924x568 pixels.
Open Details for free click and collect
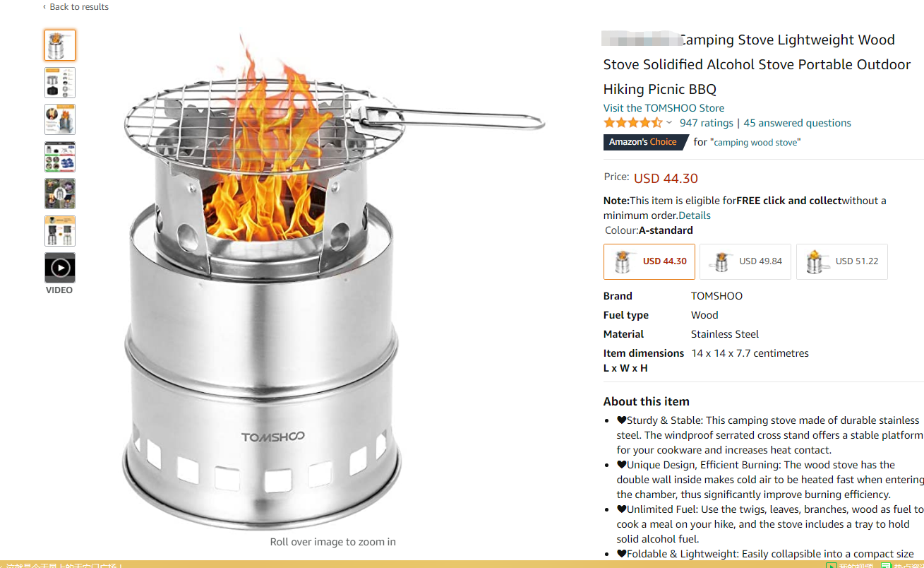coord(695,215)
